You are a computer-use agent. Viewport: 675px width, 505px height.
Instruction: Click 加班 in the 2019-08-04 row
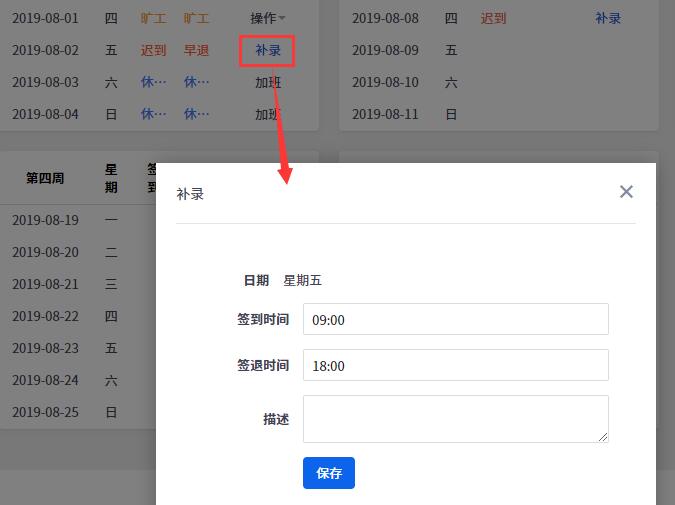coord(267,114)
